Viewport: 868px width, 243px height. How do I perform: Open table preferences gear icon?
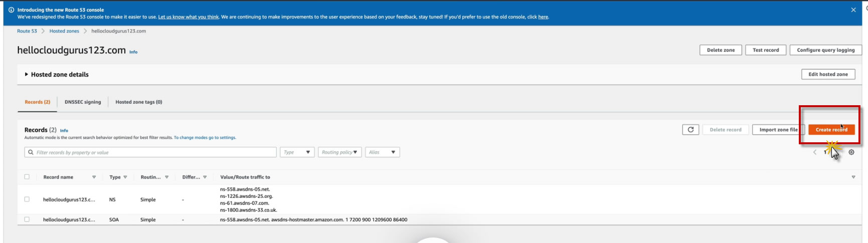pos(851,152)
